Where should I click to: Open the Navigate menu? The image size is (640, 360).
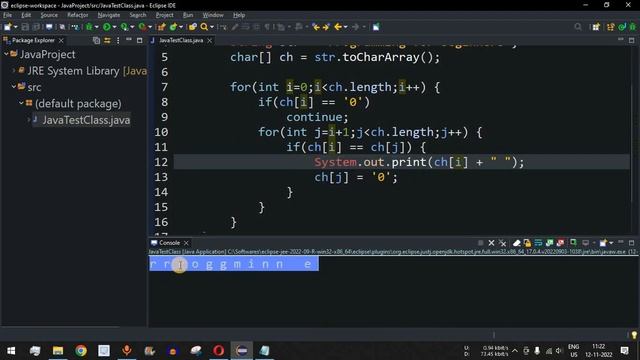109,15
